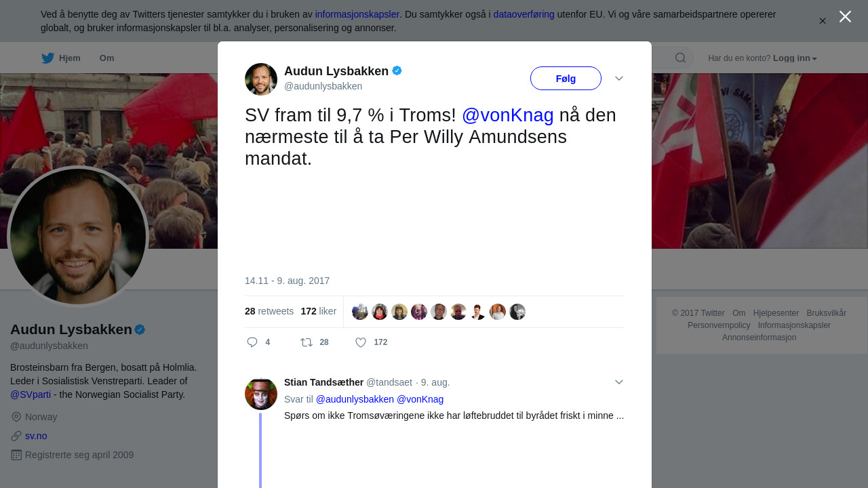The height and width of the screenshot is (488, 868).
Task: Visit the sv.no website link
Action: click(x=36, y=436)
